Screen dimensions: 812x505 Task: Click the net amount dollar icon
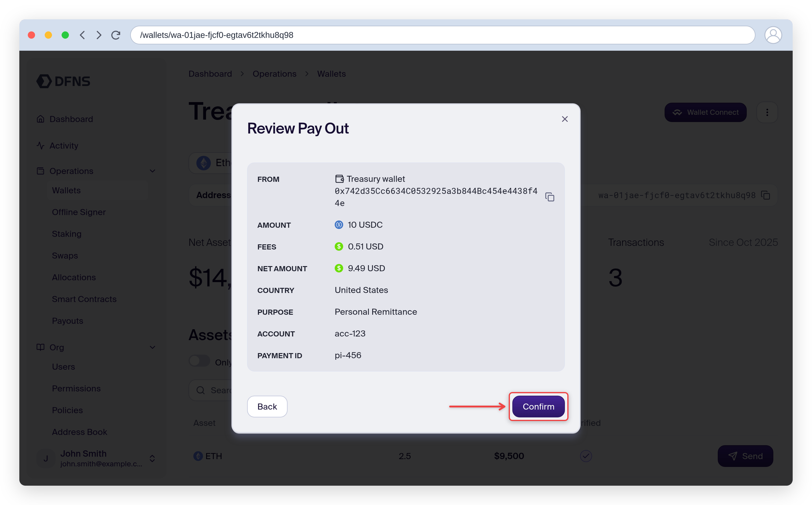pos(339,268)
